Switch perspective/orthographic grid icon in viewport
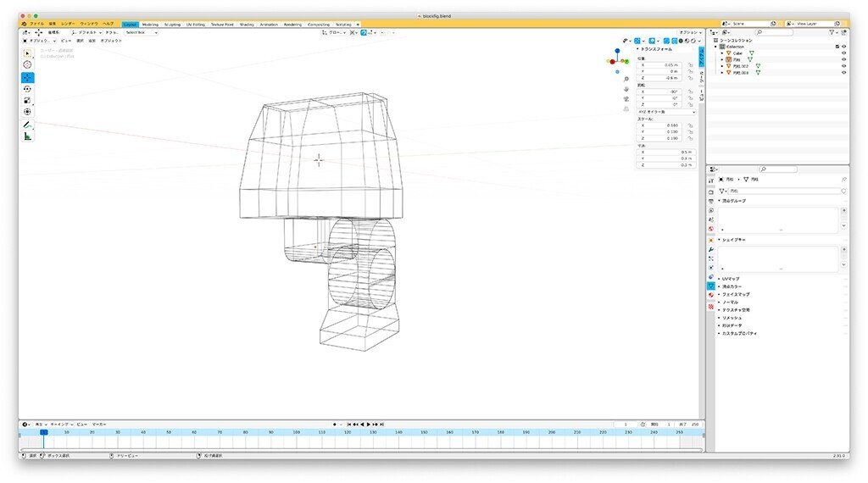 [x=626, y=108]
